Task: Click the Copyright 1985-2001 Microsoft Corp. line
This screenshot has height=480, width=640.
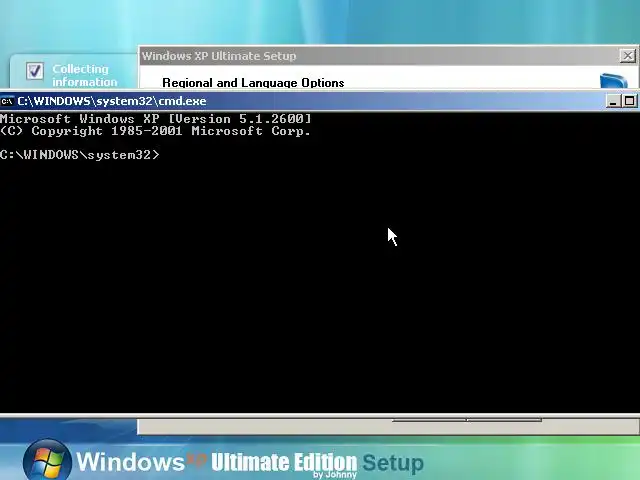Action: click(x=156, y=131)
